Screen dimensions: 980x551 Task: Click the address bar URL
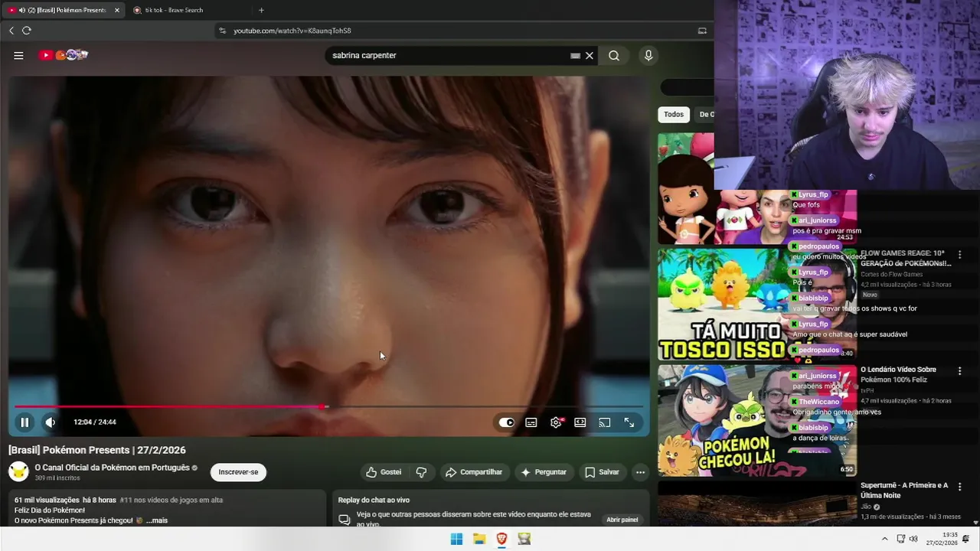pyautogui.click(x=292, y=31)
